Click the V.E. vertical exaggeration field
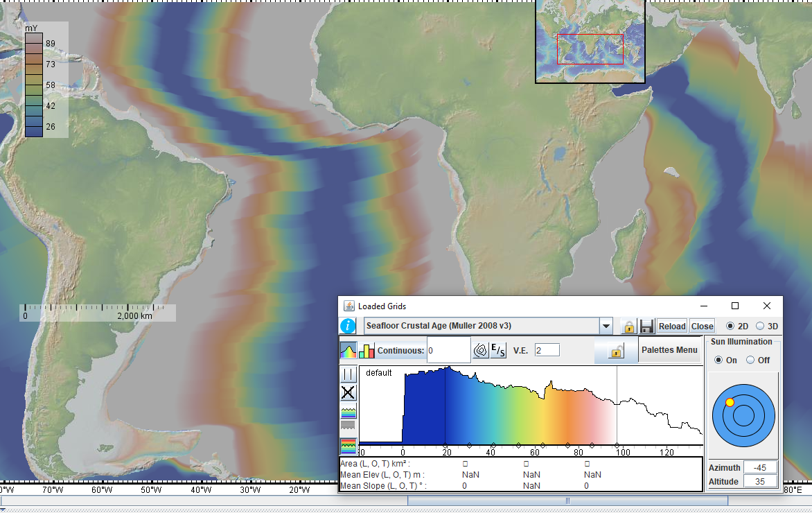812x513 pixels. (x=547, y=351)
